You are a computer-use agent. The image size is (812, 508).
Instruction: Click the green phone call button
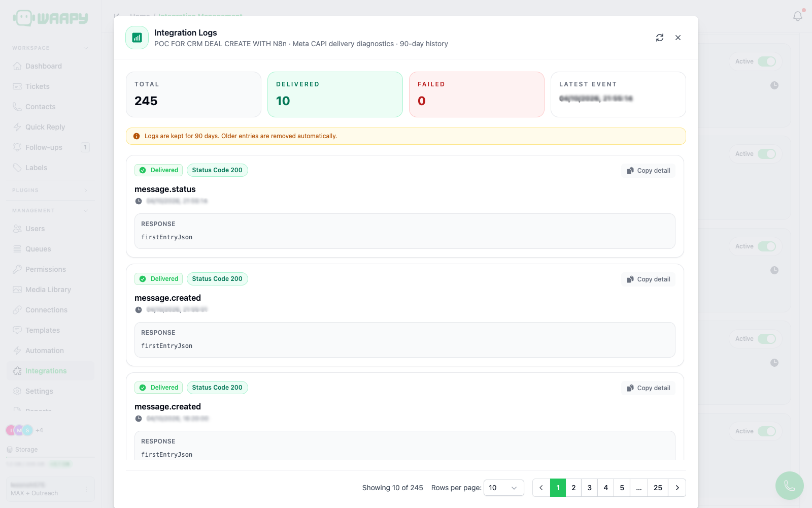pos(790,486)
